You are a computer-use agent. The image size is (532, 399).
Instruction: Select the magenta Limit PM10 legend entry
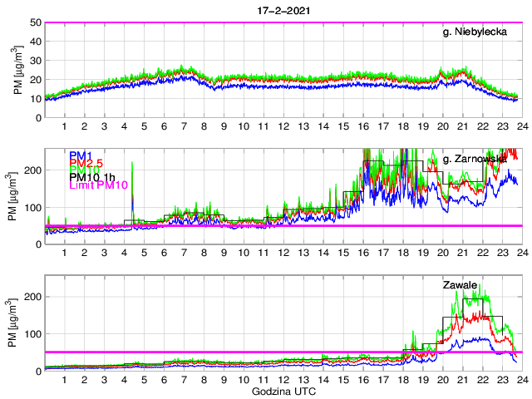click(x=98, y=185)
